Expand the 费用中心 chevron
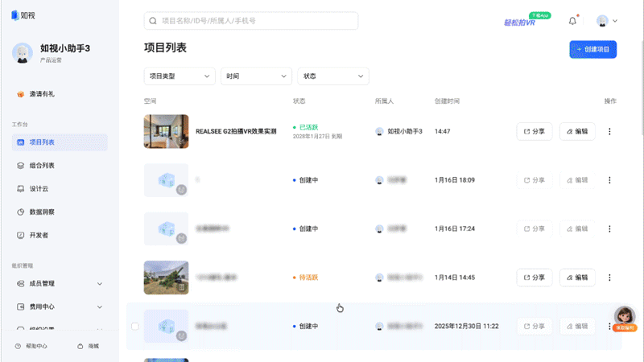Viewport: 644px width, 362px height. [99, 306]
